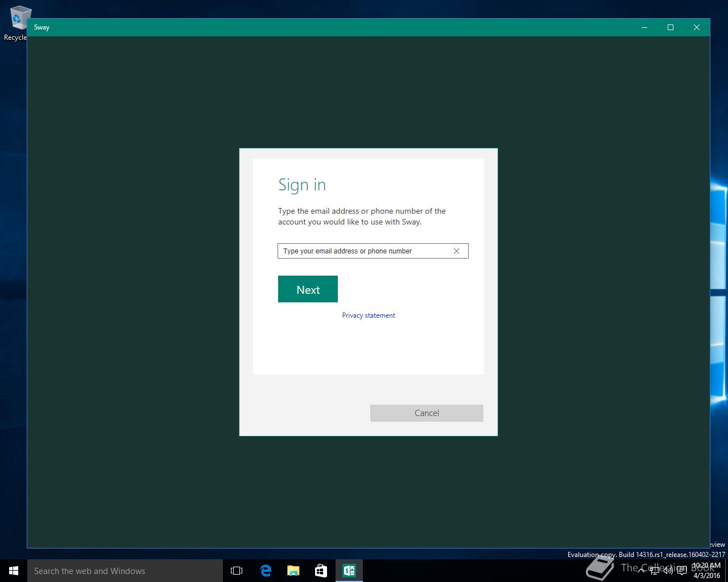This screenshot has height=582, width=728.
Task: Select the Sway app icon in taskbar
Action: (349, 571)
